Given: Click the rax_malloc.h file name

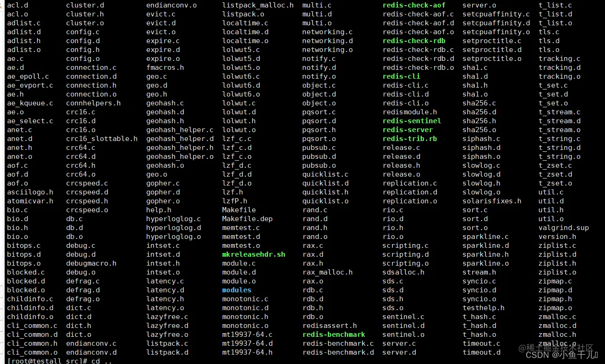Looking at the screenshot, I should pos(328,272).
